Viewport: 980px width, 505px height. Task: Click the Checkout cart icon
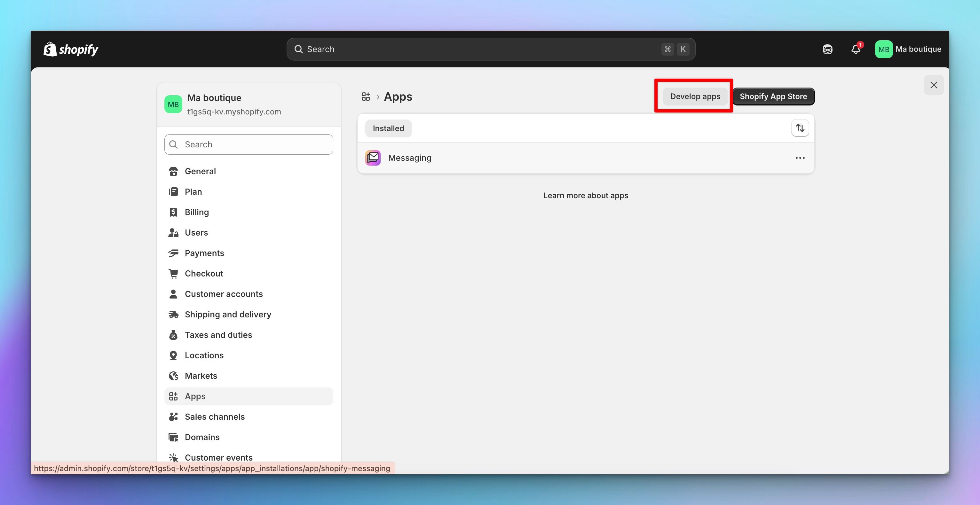coord(173,274)
